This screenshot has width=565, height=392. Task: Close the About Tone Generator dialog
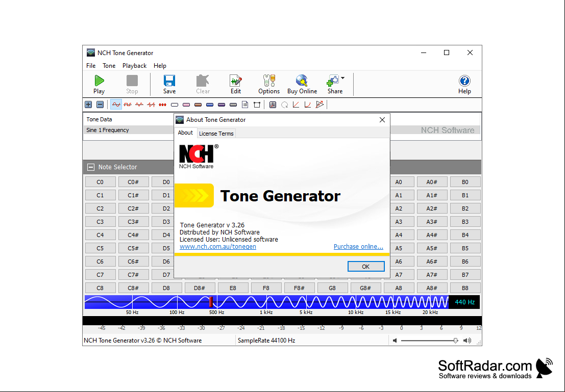click(x=382, y=120)
